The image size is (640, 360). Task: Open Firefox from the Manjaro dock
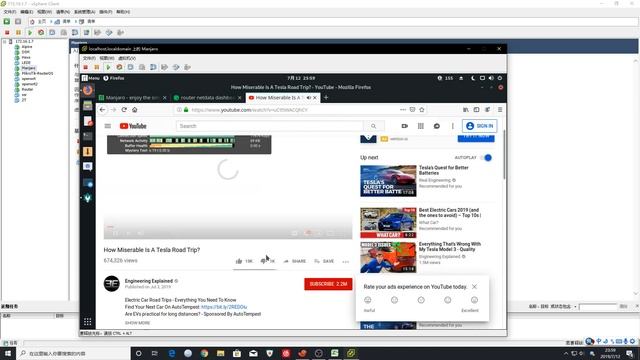(x=88, y=90)
